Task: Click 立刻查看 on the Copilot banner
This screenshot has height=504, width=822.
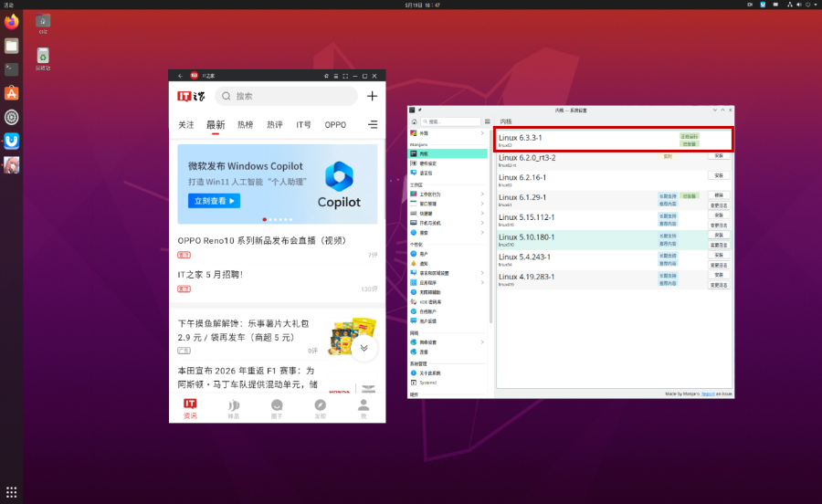Action: (214, 201)
